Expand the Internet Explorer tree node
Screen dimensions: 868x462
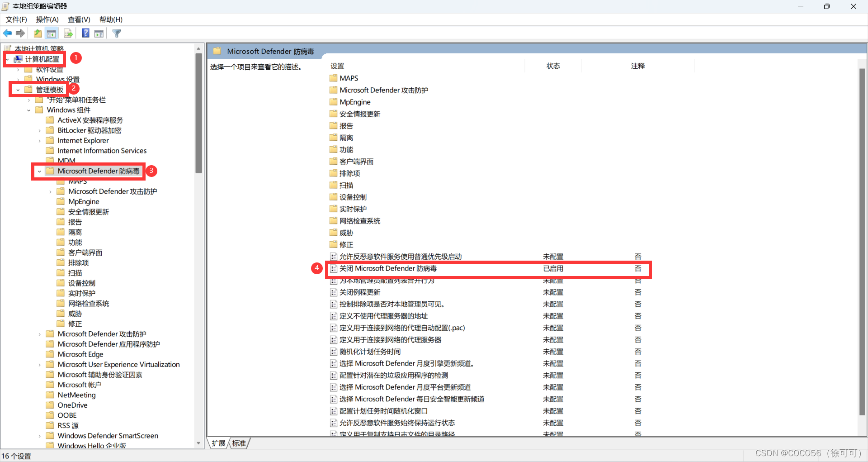tap(40, 141)
